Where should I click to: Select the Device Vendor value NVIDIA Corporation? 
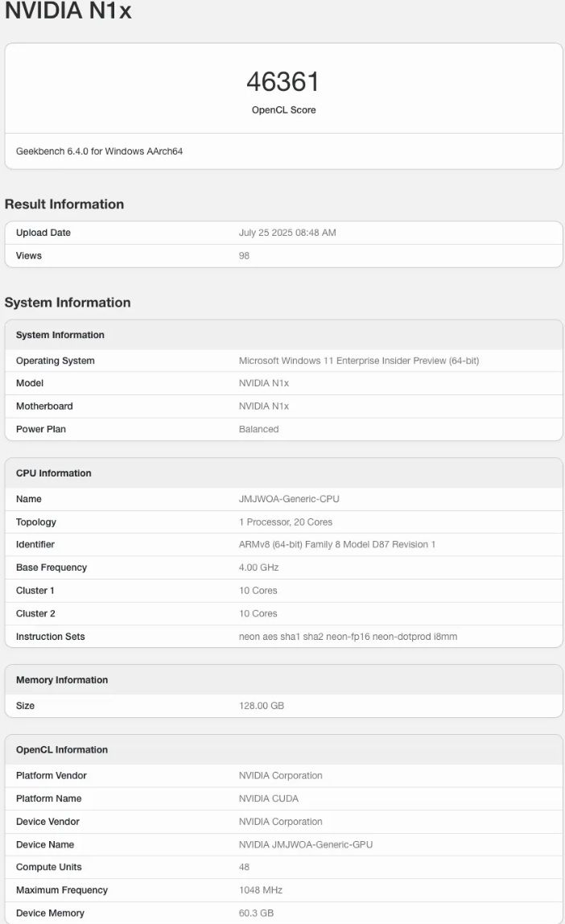280,822
